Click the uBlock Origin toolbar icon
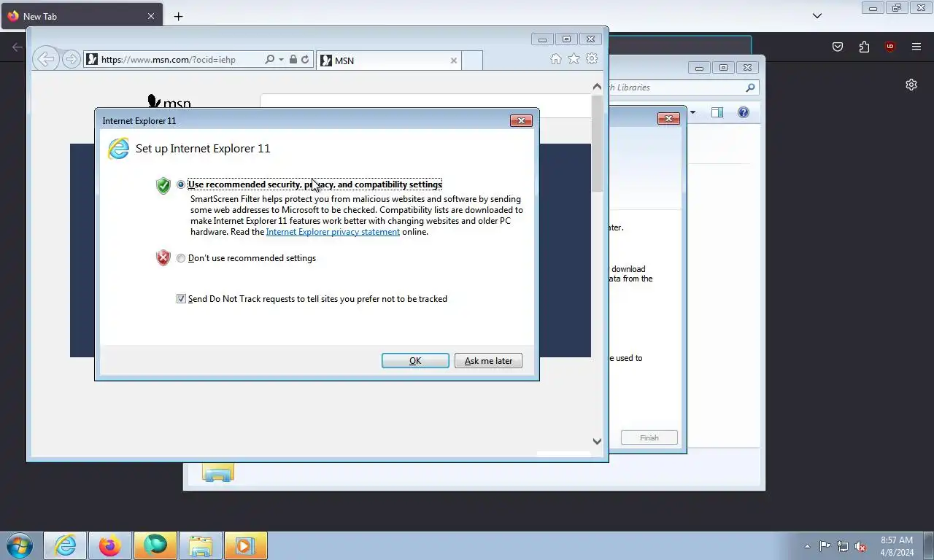Image resolution: width=934 pixels, height=560 pixels. tap(889, 47)
